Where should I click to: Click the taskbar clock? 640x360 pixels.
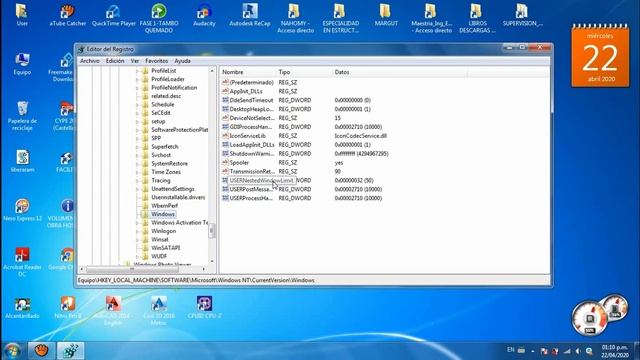[x=614, y=351]
